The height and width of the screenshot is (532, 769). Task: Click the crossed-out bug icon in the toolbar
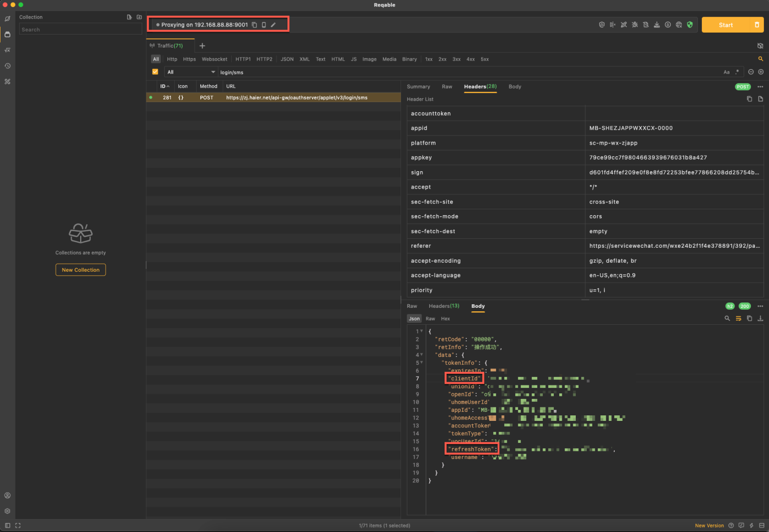pyautogui.click(x=635, y=25)
